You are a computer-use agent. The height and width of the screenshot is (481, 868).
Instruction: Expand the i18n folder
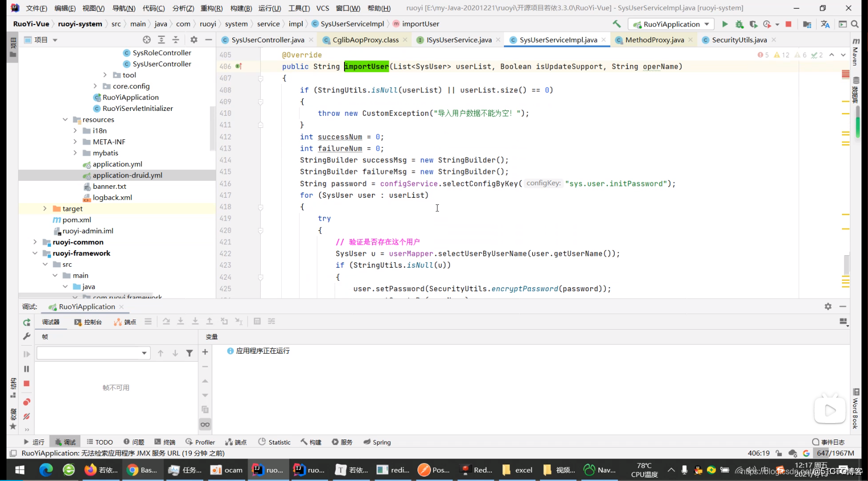coord(75,130)
